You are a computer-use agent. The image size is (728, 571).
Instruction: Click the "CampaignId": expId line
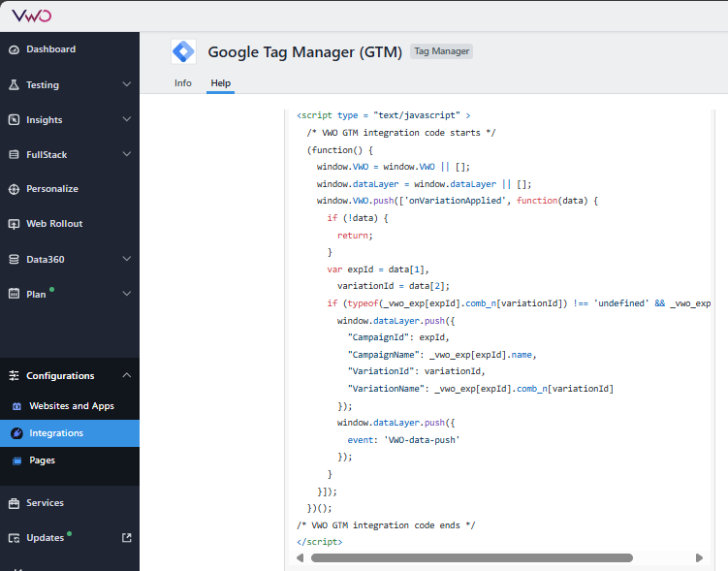coord(398,337)
